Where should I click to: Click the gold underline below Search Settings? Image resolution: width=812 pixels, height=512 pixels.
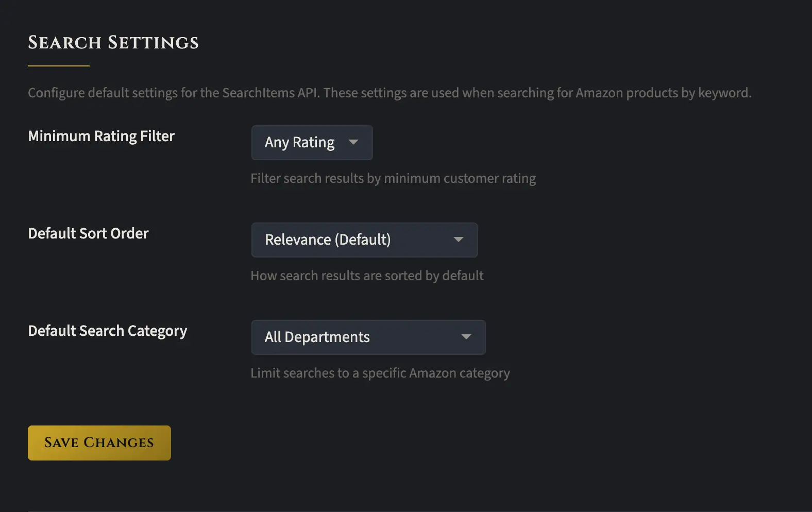(59, 66)
